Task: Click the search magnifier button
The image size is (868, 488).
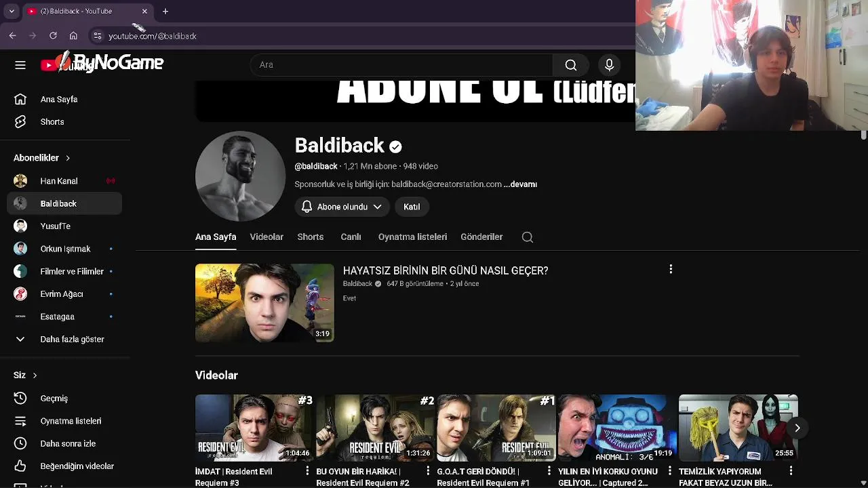Action: 571,65
